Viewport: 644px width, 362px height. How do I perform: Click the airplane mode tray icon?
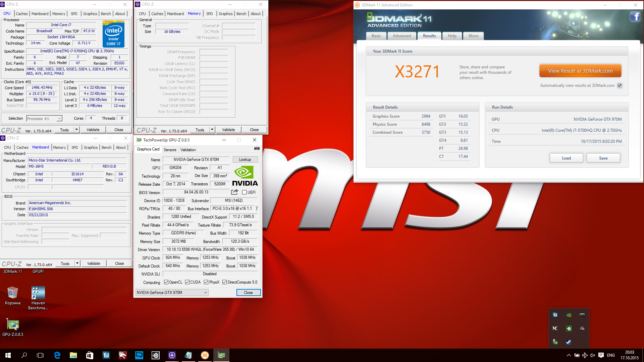[585, 355]
